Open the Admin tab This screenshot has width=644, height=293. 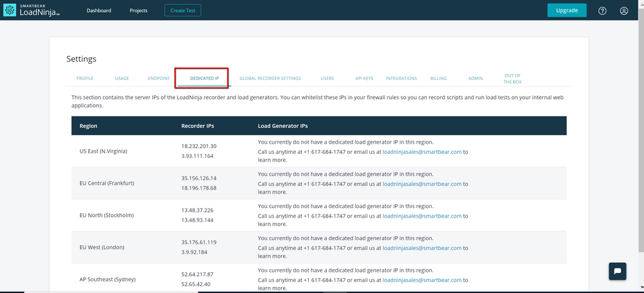click(475, 79)
